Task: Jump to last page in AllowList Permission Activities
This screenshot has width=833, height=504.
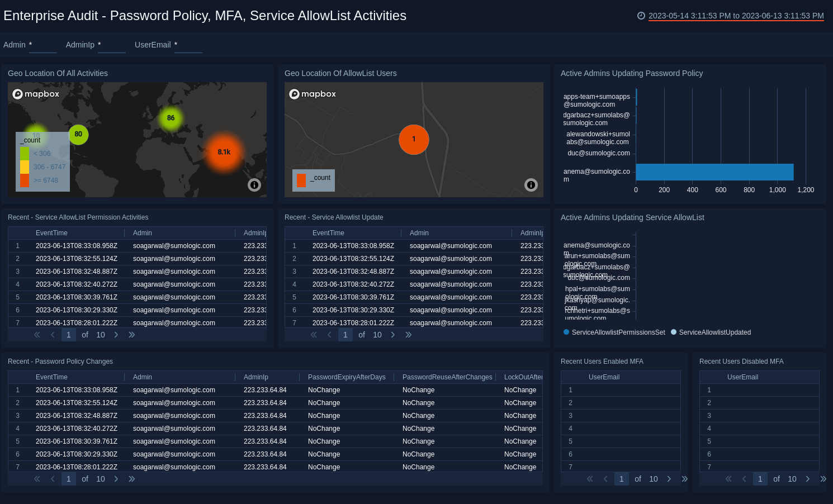Action: tap(132, 335)
